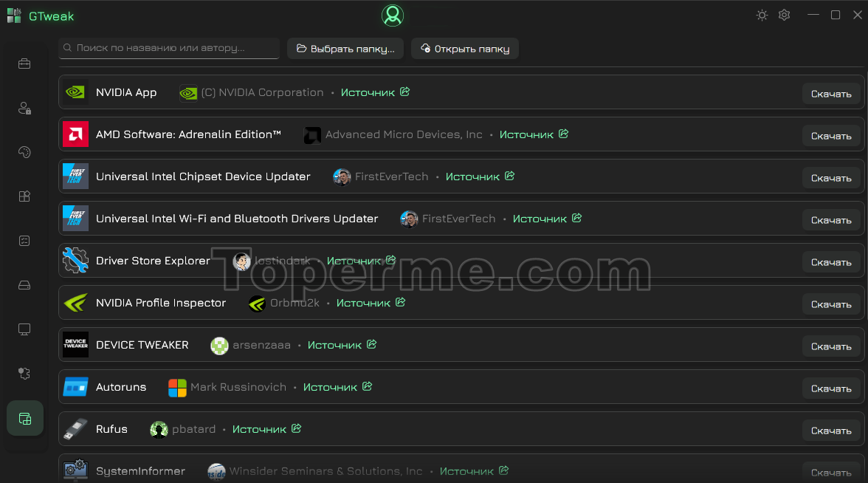Click the "Orbmu2k" author name
Screen dimensions: 868x483
294,303
